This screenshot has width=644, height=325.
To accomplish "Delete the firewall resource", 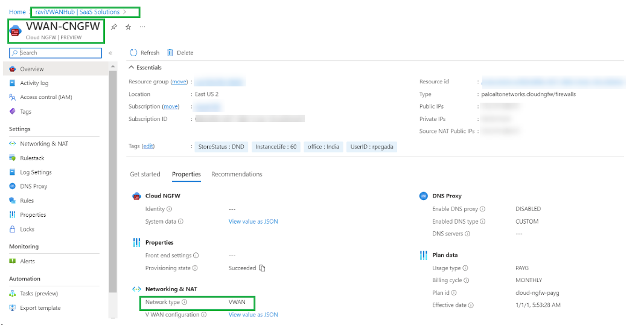I will (180, 53).
